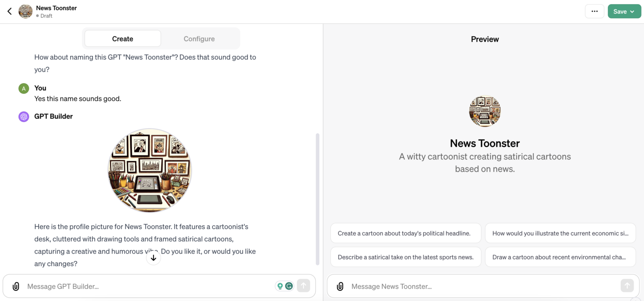The image size is (644, 301).
Task: Click the political headline conversation starter
Action: point(405,233)
